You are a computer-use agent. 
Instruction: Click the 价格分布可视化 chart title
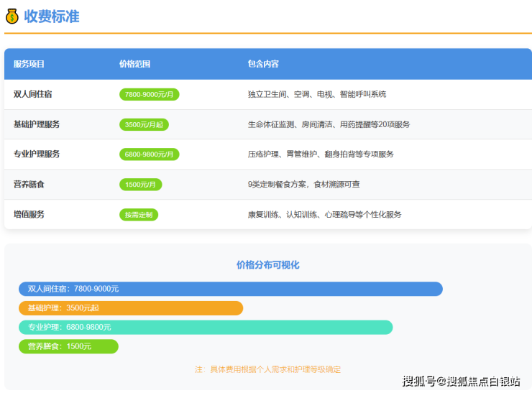pyautogui.click(x=267, y=265)
